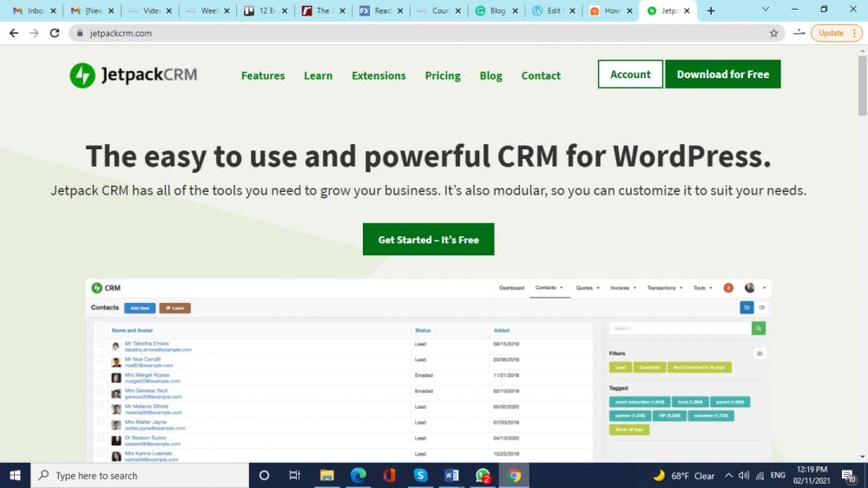Viewport: 868px width, 488px height.
Task: Tick the checkbox for Mrs Margot Kopas
Action: 102,377
